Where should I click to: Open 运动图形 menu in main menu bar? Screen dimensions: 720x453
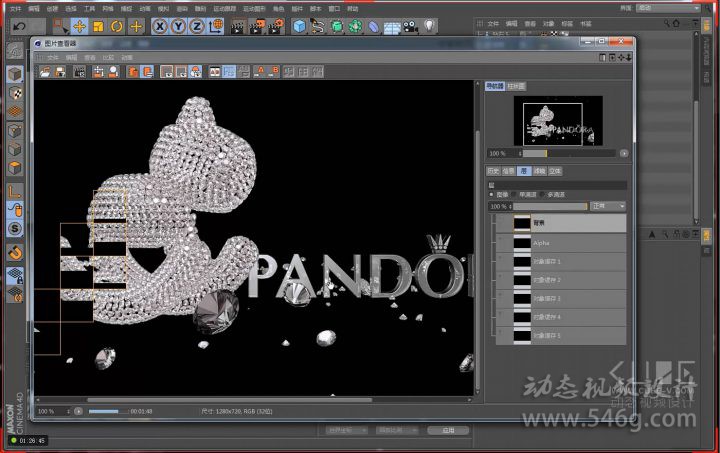coord(254,9)
